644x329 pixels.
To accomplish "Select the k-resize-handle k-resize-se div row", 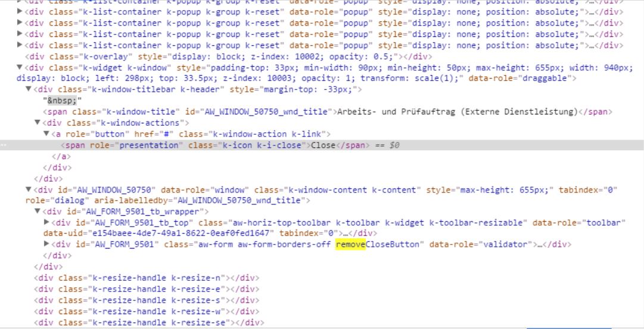I will click(149, 322).
